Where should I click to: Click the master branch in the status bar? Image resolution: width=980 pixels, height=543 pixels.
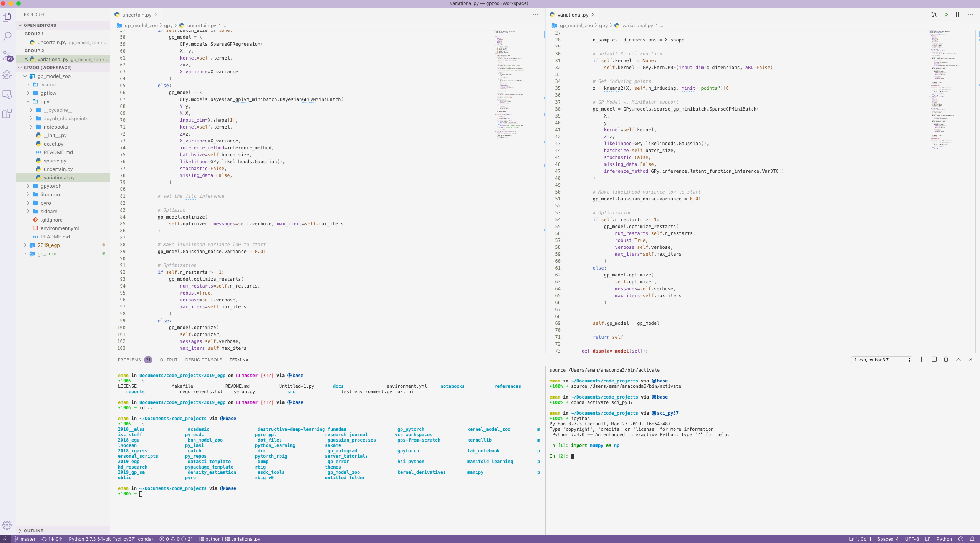point(27,539)
